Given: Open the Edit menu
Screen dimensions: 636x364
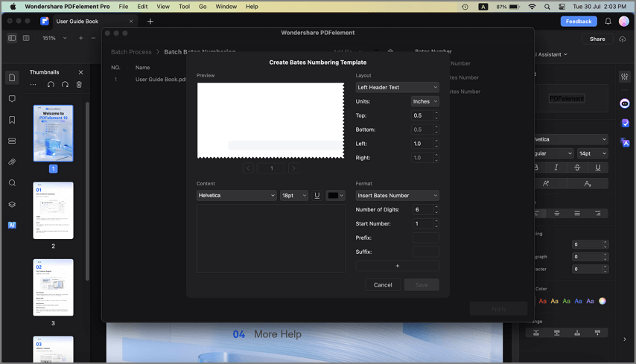Looking at the screenshot, I should (142, 7).
